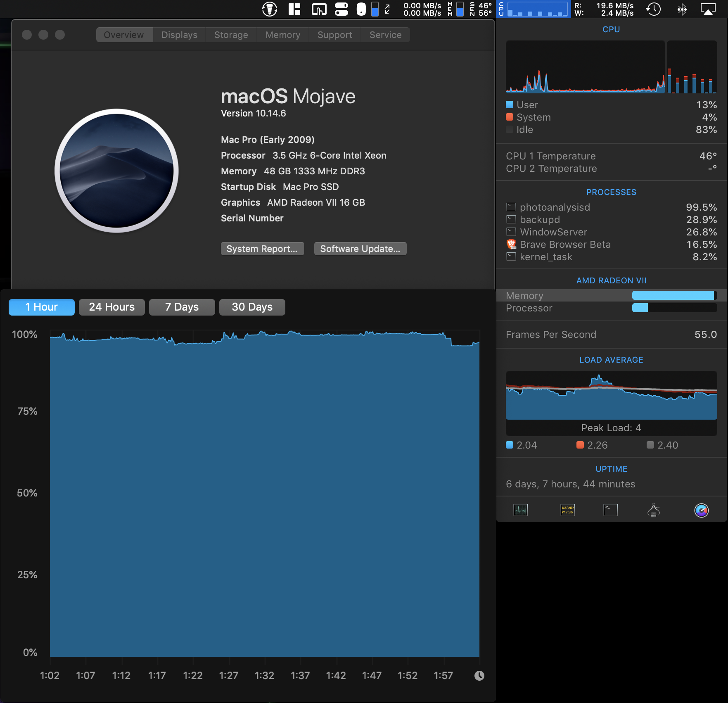
Task: Click the AMD Radeon VII Memory usage bar
Action: (x=674, y=295)
